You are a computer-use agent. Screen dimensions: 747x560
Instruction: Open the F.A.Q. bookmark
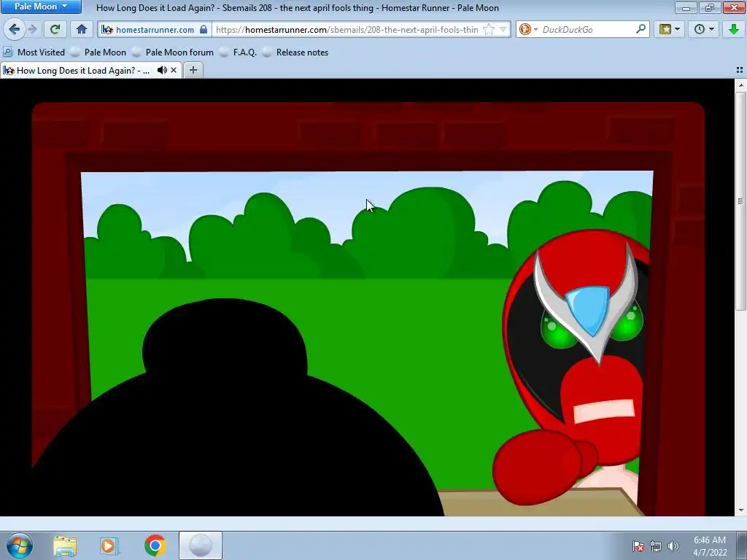coord(239,52)
